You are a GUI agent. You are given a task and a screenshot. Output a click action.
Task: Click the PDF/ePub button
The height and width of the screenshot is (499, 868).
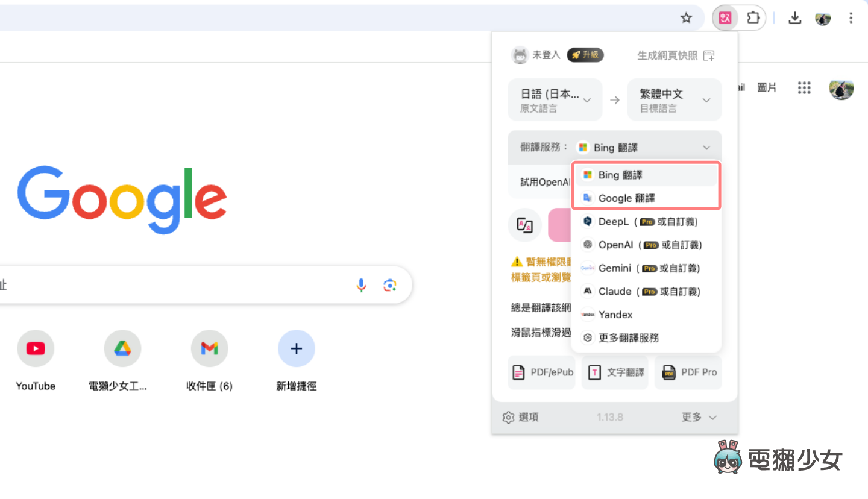point(542,372)
